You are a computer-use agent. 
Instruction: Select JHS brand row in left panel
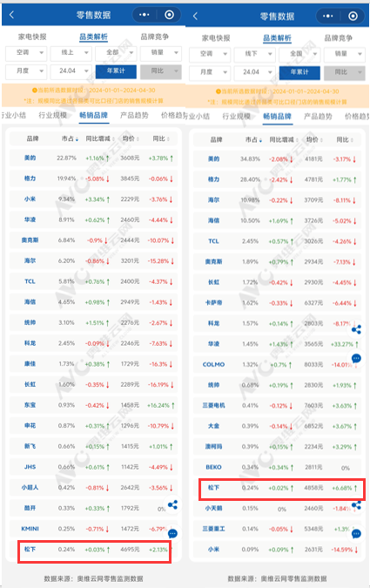[x=93, y=467]
